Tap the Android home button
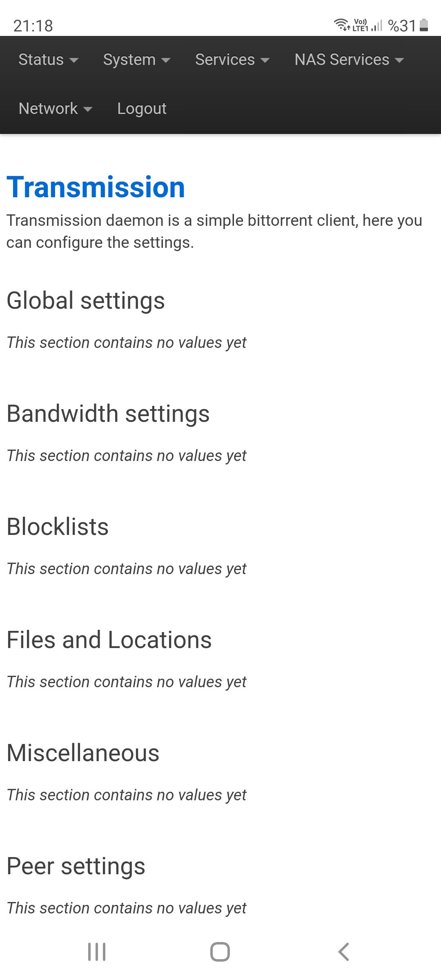The image size is (441, 980). coord(220,952)
